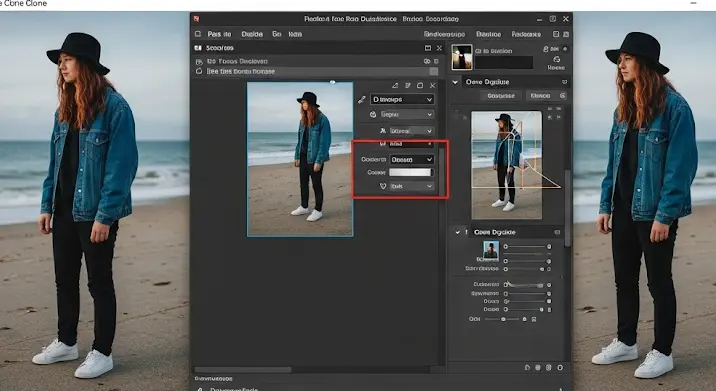Open the 'Ibak' dropdown beside the heart icon
Screen dimensions: 716x391
click(x=411, y=186)
